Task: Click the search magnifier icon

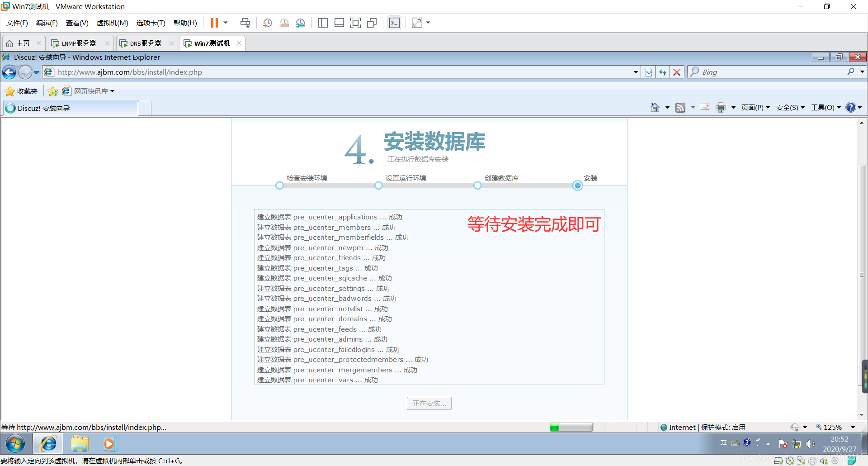Action: [851, 71]
